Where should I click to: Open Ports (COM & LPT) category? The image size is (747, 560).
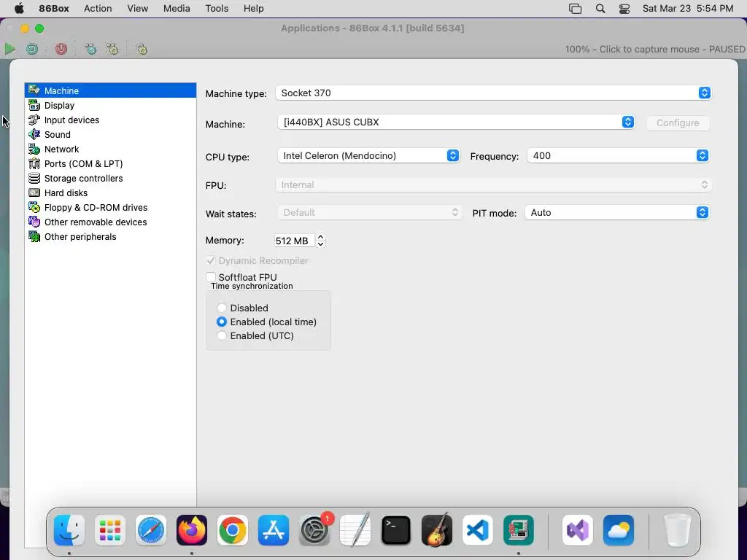111,164
